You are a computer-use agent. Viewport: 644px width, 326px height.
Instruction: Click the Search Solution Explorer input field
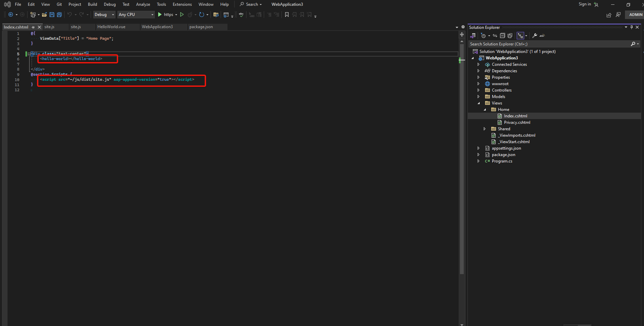548,44
